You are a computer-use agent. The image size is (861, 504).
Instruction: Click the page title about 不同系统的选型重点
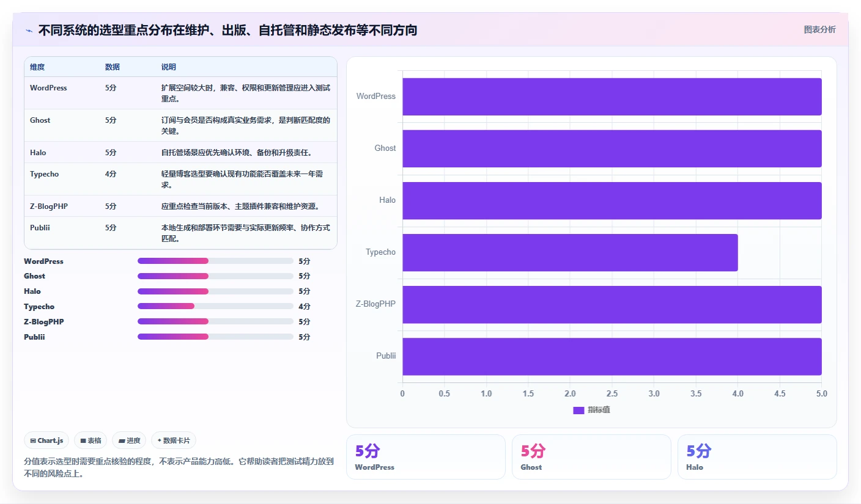(227, 30)
